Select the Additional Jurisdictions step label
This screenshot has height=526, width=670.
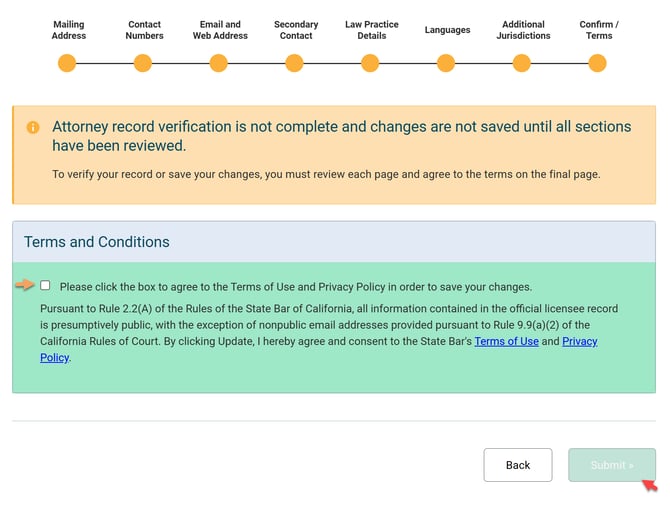point(523,30)
